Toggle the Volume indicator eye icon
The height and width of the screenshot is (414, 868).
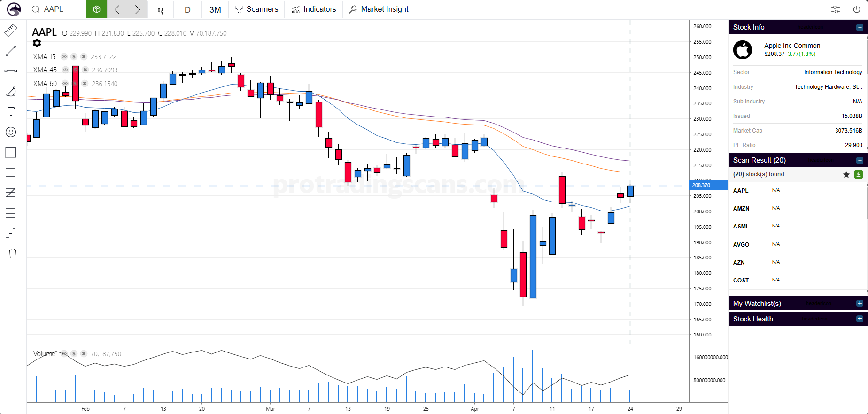point(63,354)
